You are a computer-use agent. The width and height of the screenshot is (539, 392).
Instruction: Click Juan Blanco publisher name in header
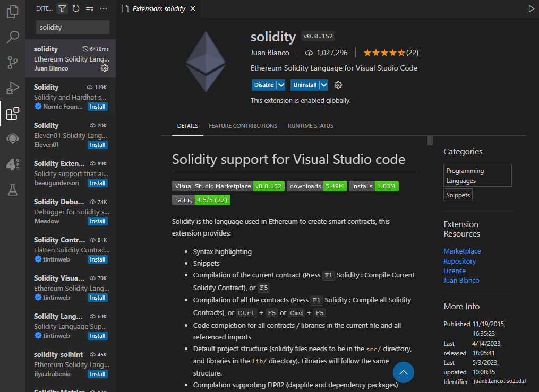270,53
